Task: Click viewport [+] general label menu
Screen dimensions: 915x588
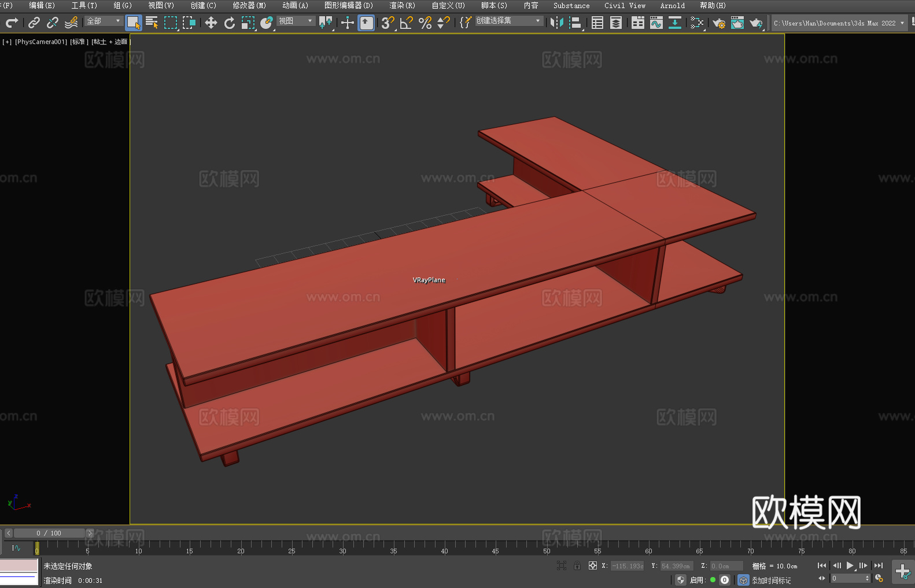Action: [x=7, y=42]
